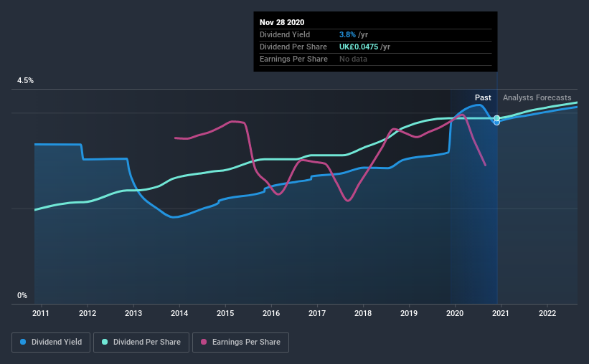
Task: Click the 2021 x-axis label
Action: click(x=501, y=313)
